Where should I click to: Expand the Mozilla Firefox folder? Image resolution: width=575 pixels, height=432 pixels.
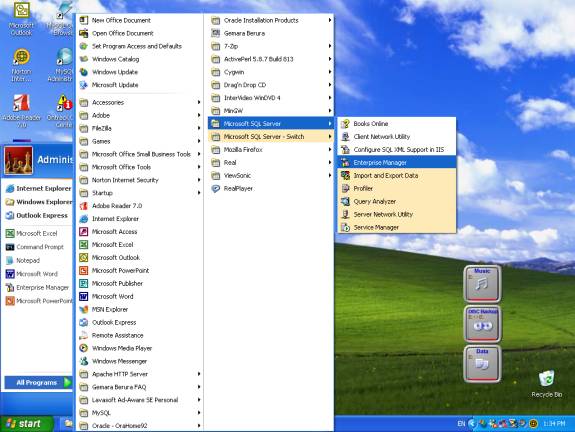pyautogui.click(x=271, y=150)
